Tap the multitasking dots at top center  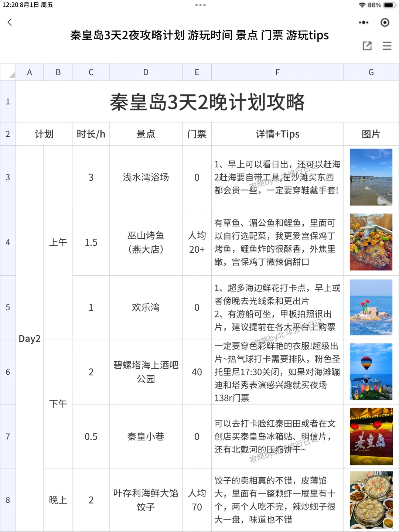click(x=200, y=5)
